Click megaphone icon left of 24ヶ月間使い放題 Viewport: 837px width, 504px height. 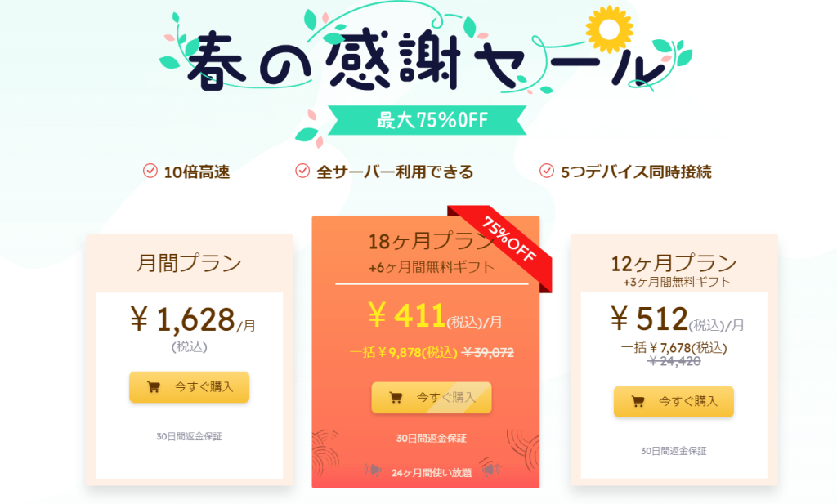click(373, 471)
